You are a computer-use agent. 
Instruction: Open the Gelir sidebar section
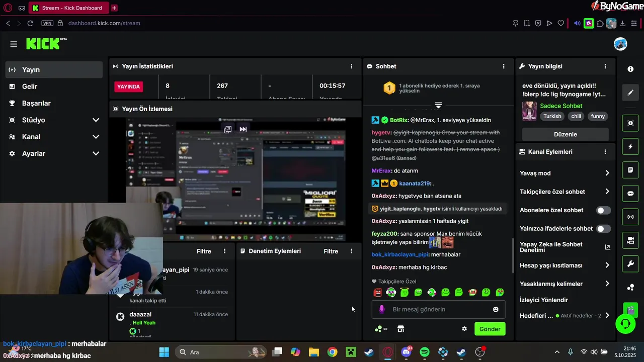[x=54, y=86]
